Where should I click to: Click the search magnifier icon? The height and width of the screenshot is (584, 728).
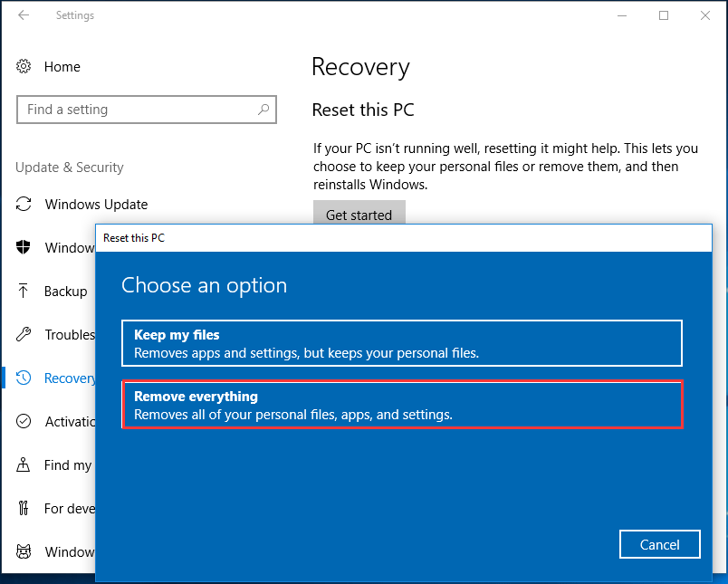(x=263, y=110)
